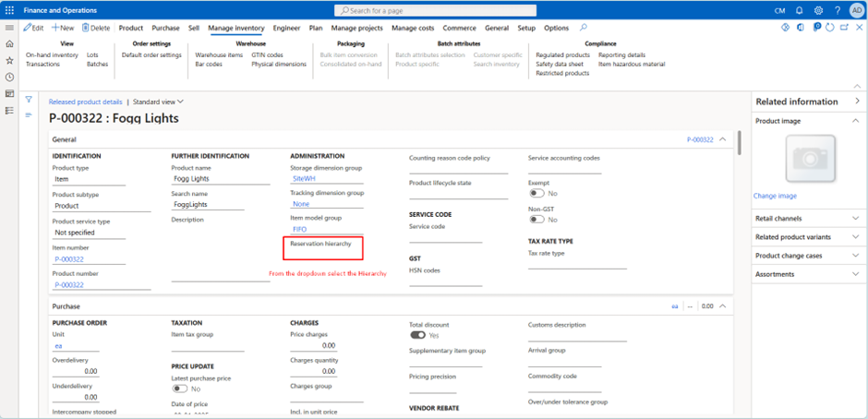Delete the released product
This screenshot has width=868, height=419.
click(x=96, y=28)
